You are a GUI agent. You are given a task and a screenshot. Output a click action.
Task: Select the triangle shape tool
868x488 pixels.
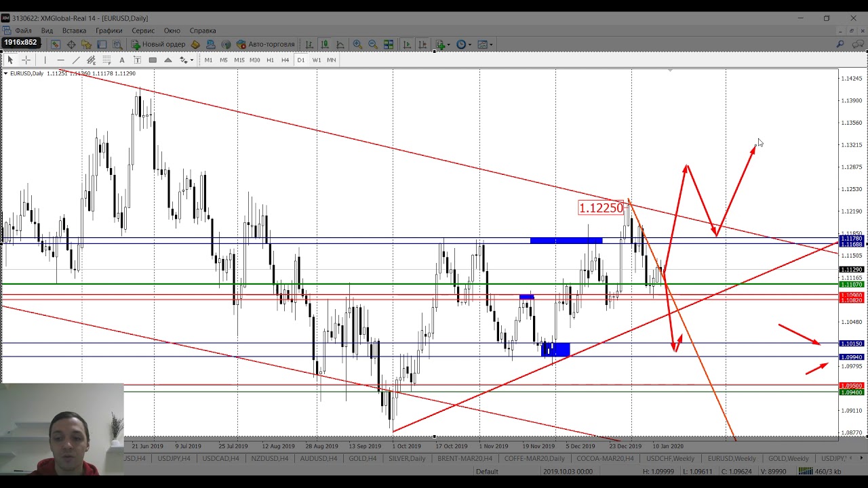click(167, 60)
